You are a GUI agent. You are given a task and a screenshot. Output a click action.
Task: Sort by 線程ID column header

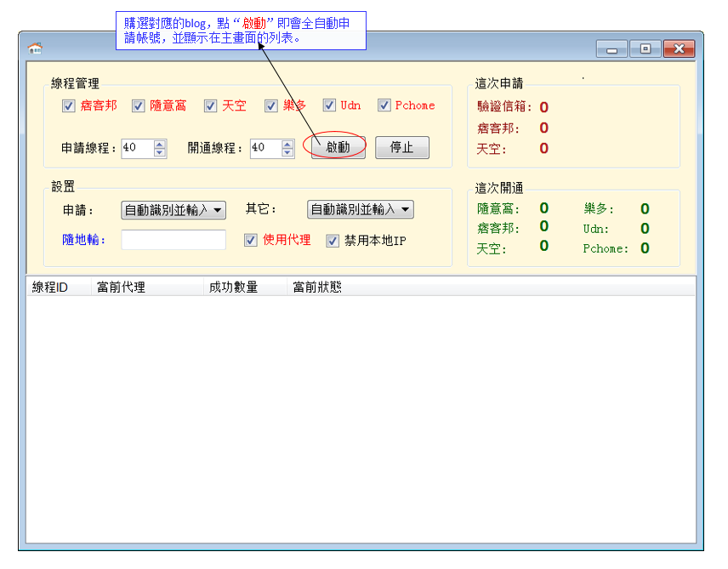tap(50, 287)
